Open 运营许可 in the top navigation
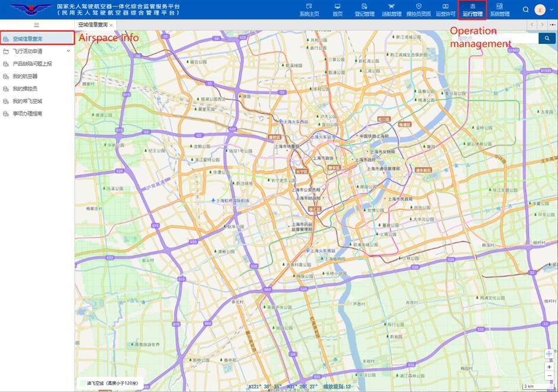Image resolution: width=558 pixels, height=392 pixels. (445, 9)
